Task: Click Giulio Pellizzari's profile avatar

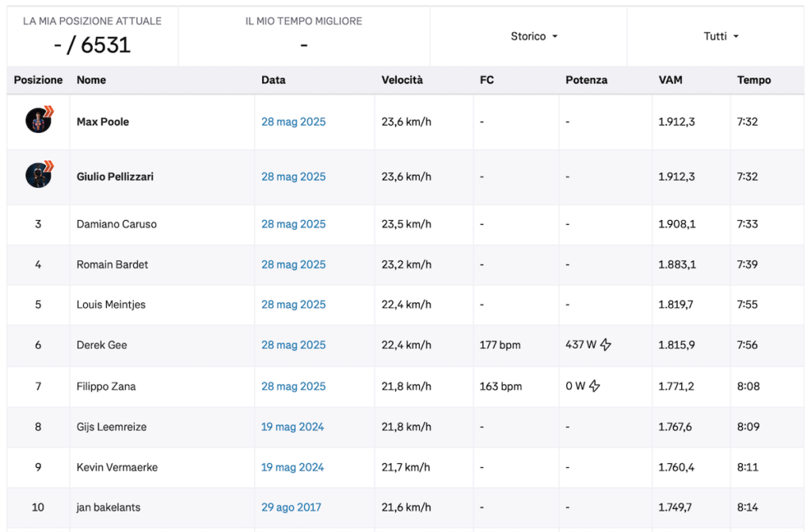Action: point(38,175)
